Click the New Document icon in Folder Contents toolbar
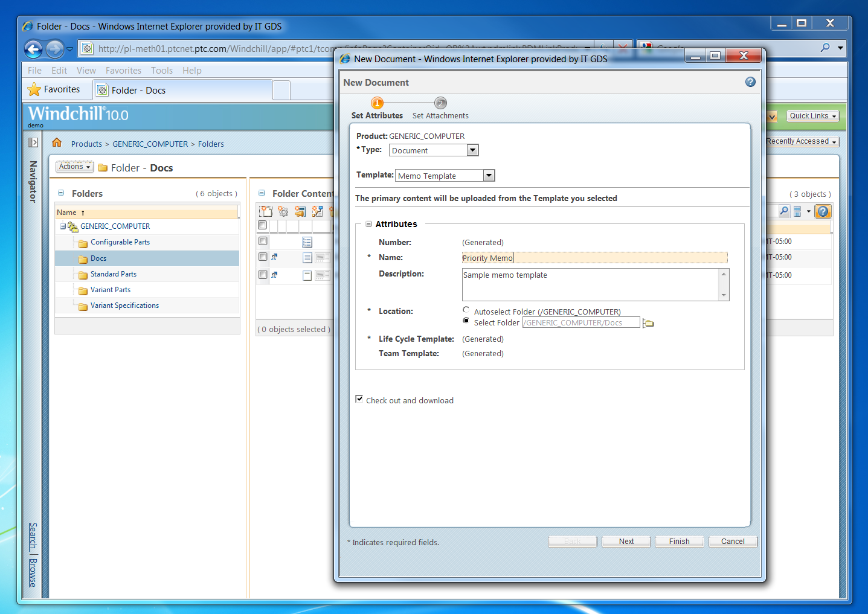Image resolution: width=868 pixels, height=614 pixels. click(266, 211)
